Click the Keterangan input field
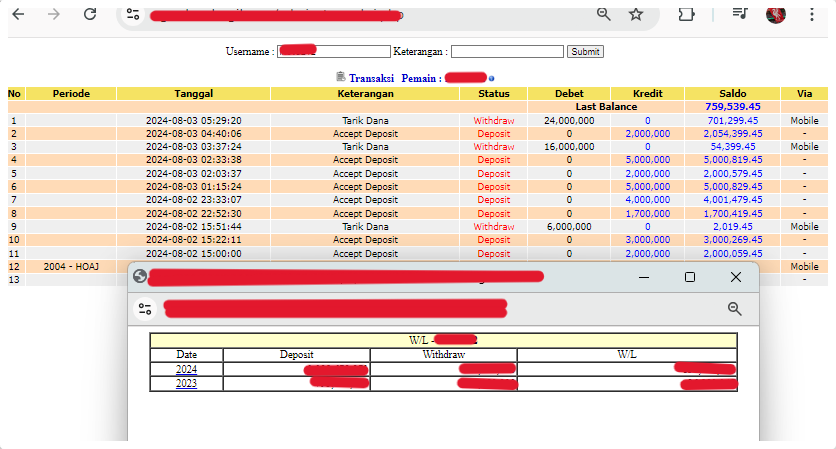Image resolution: width=836 pixels, height=449 pixels. pos(507,51)
